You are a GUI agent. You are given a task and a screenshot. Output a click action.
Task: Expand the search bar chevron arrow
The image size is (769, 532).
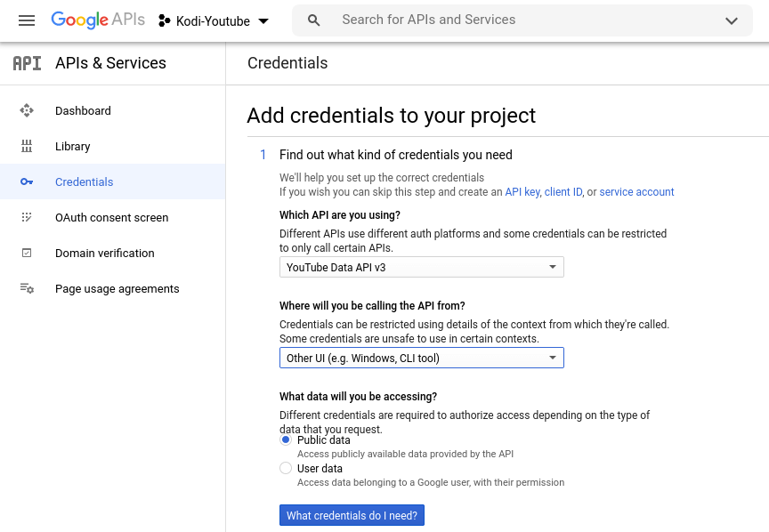[x=732, y=20]
